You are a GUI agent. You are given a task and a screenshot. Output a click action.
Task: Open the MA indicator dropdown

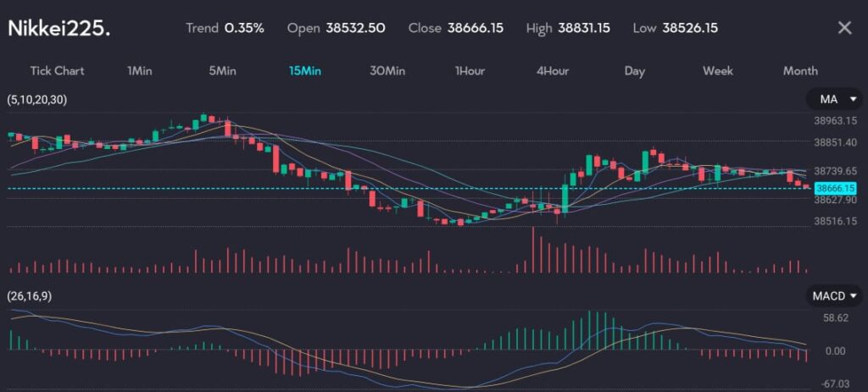833,100
